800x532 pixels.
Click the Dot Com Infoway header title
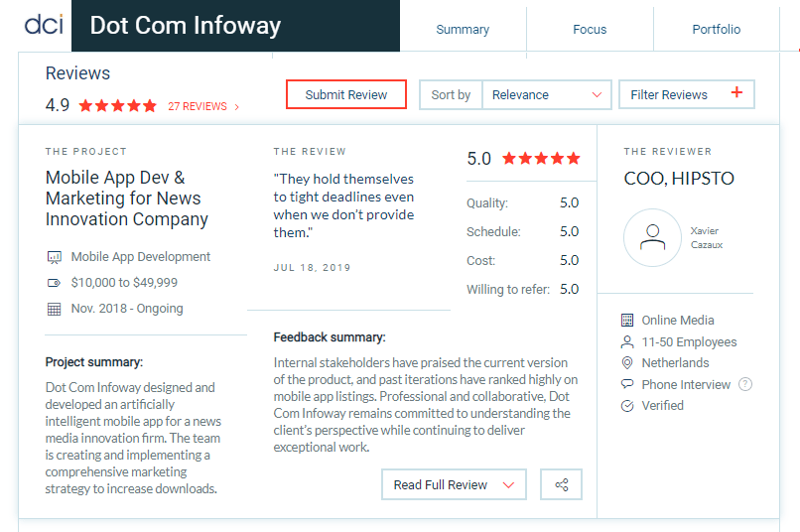[x=186, y=26]
